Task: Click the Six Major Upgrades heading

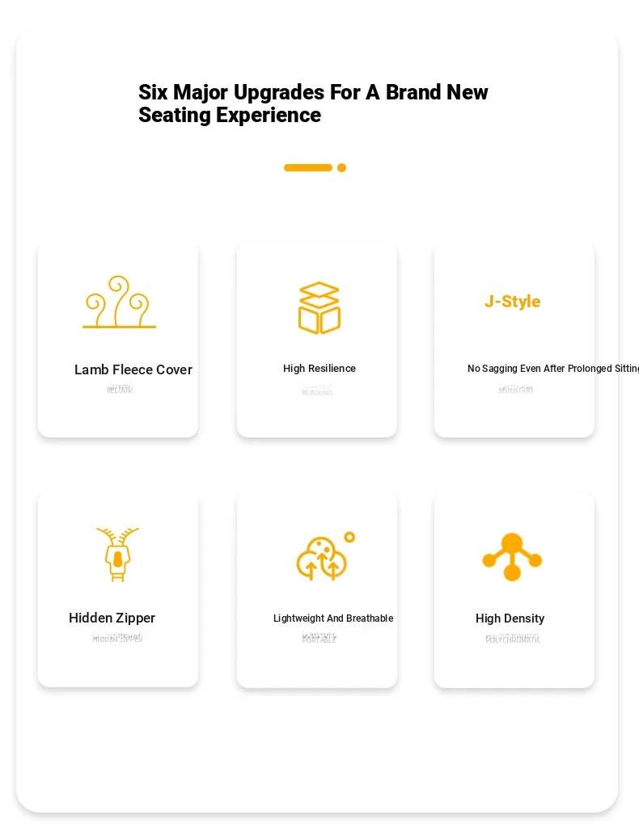Action: (313, 103)
